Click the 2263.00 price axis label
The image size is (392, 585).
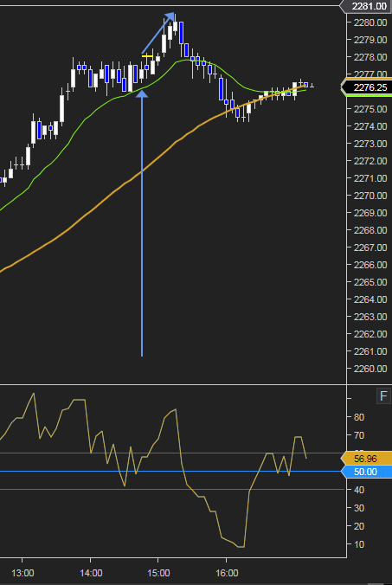[x=370, y=317]
